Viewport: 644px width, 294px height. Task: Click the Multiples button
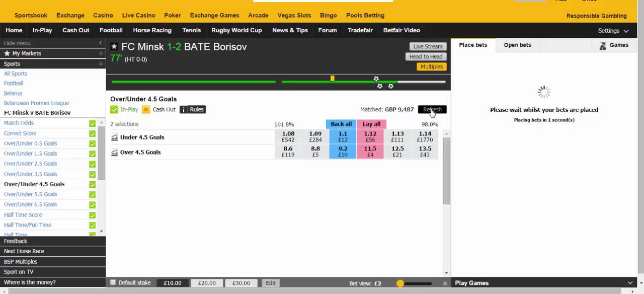pos(432,66)
